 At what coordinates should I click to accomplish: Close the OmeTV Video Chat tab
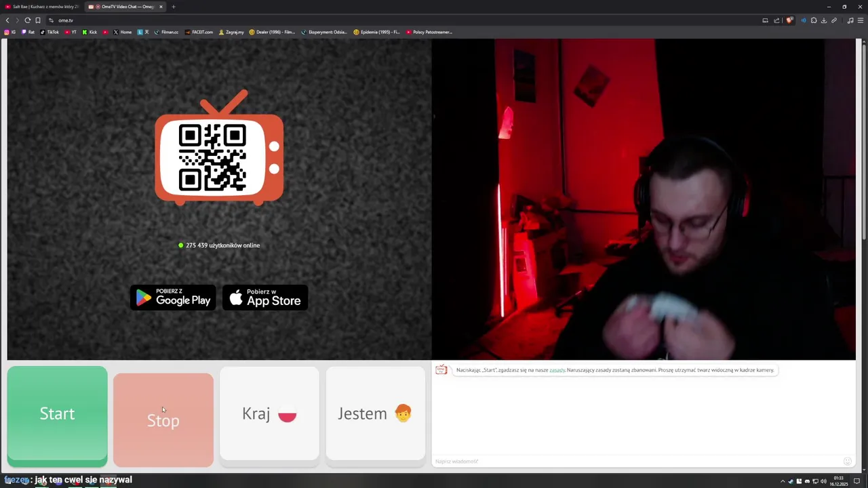(161, 7)
